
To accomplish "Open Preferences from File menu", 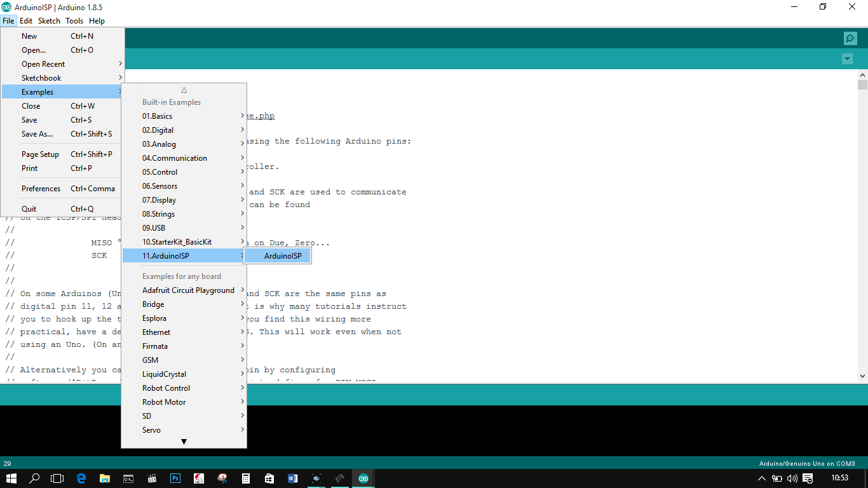I will click(x=62, y=189).
